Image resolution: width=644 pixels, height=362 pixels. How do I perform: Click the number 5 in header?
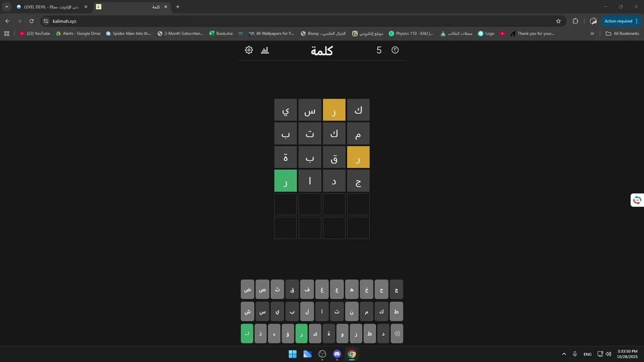(x=379, y=50)
